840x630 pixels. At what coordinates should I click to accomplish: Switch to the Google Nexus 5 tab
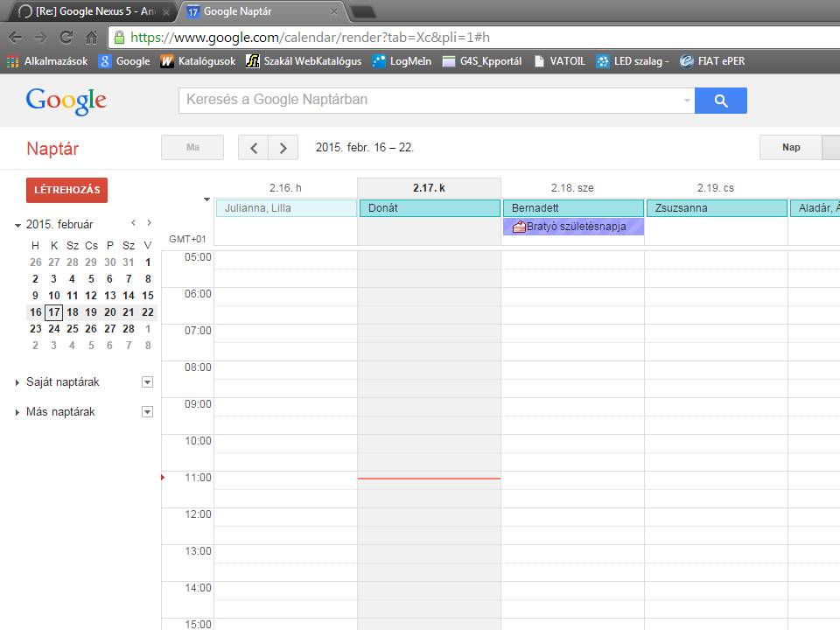click(x=94, y=11)
